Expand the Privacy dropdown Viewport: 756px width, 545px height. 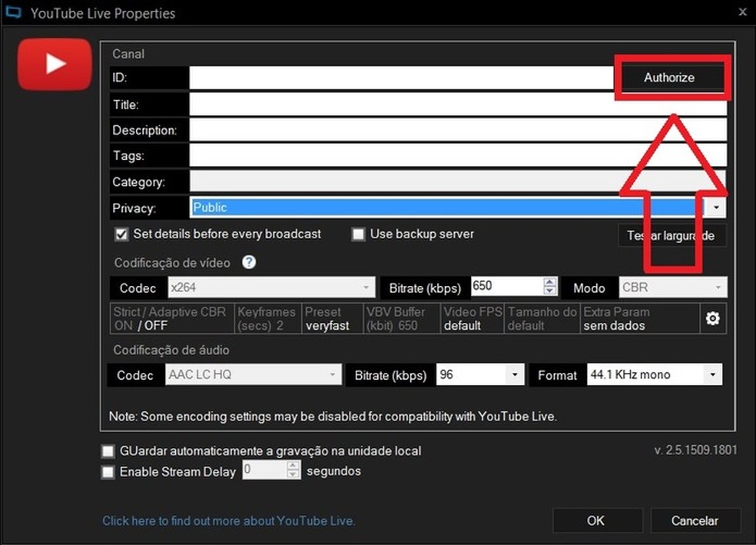pyautogui.click(x=715, y=208)
